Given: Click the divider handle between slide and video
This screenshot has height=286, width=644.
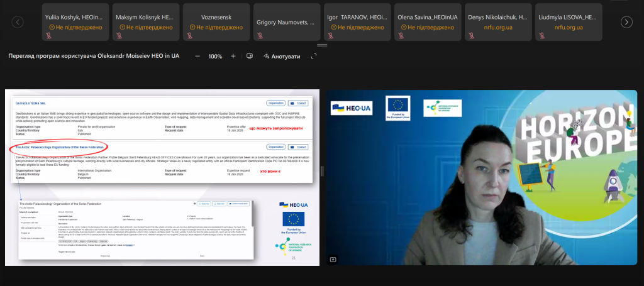Looking at the screenshot, I should [x=322, y=171].
